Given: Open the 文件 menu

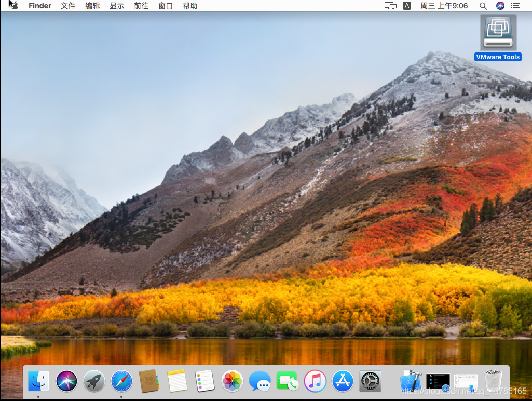Looking at the screenshot, I should pyautogui.click(x=68, y=6).
